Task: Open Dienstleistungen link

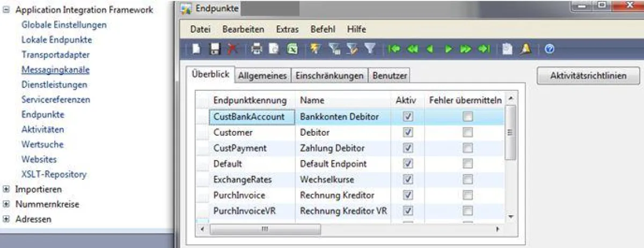Action: [54, 84]
